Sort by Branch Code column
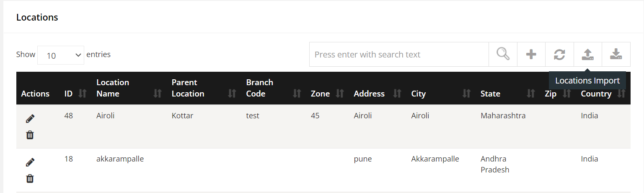Screen dimensions: 644x193 (x=273, y=88)
